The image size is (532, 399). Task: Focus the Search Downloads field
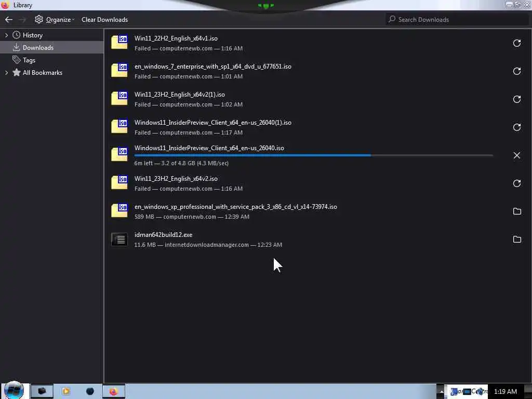[457, 19]
